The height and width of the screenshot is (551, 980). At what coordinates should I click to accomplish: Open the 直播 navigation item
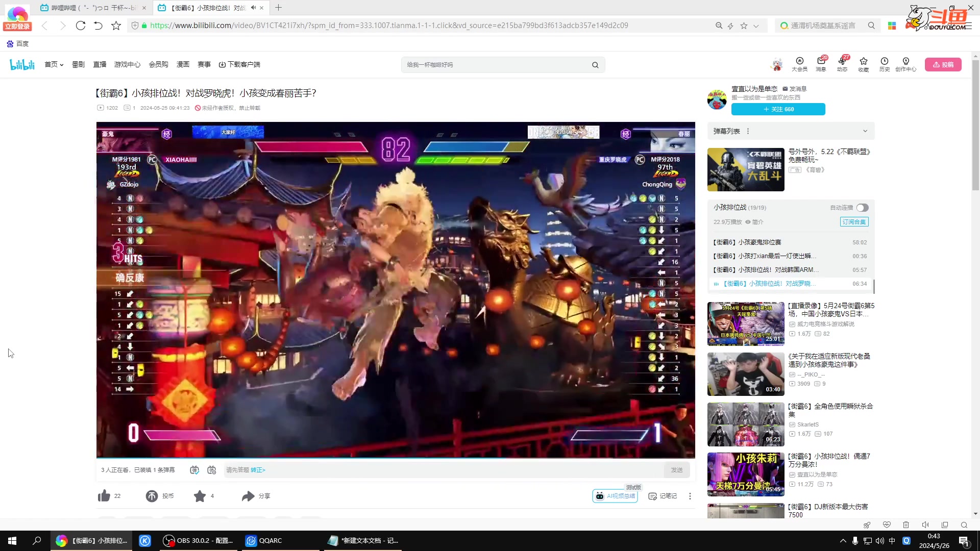click(x=100, y=64)
